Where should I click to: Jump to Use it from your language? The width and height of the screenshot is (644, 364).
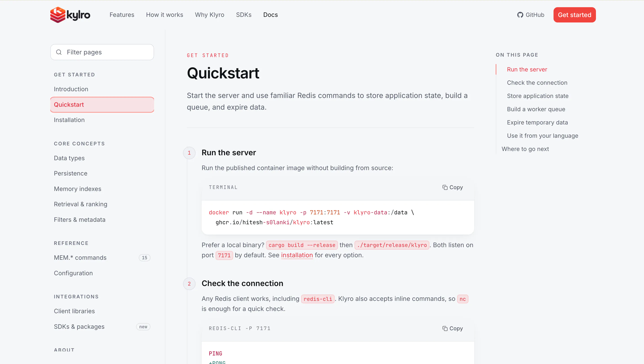(543, 135)
